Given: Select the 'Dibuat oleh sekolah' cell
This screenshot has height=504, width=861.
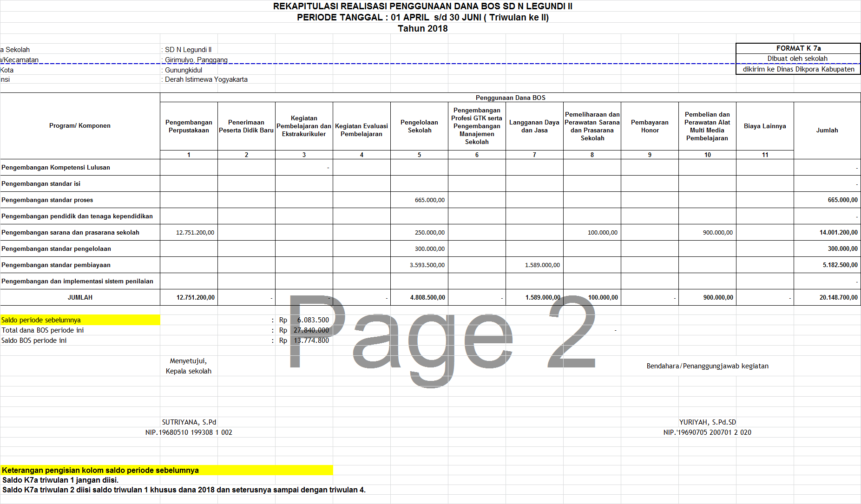Looking at the screenshot, I should (798, 59).
